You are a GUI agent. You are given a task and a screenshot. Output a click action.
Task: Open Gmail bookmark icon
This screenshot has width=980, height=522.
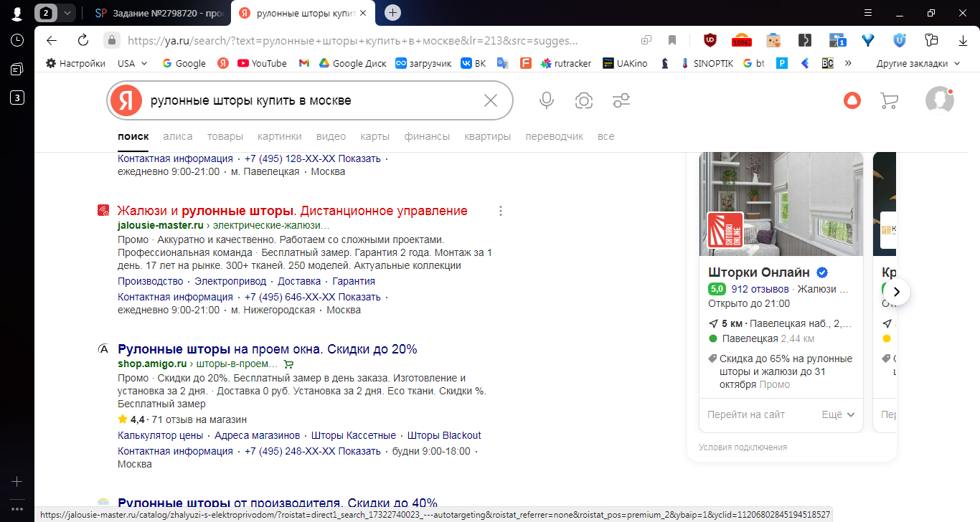point(303,63)
